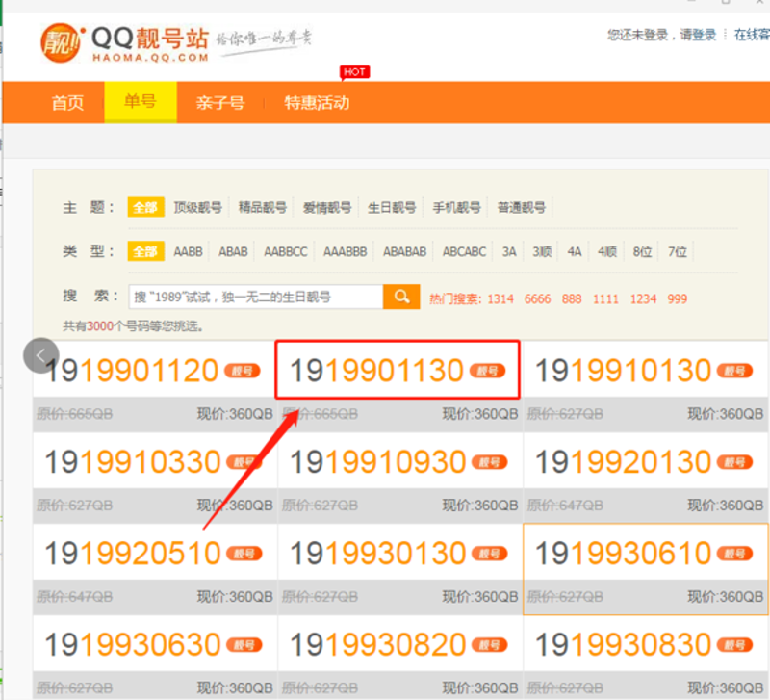Focus the number search input field

(x=256, y=297)
